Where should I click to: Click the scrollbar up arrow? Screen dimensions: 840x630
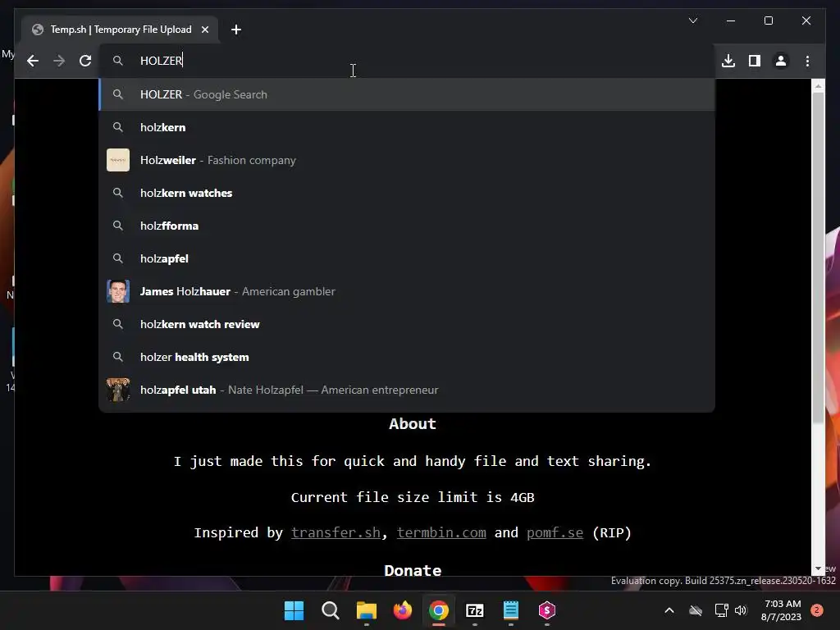(818, 85)
